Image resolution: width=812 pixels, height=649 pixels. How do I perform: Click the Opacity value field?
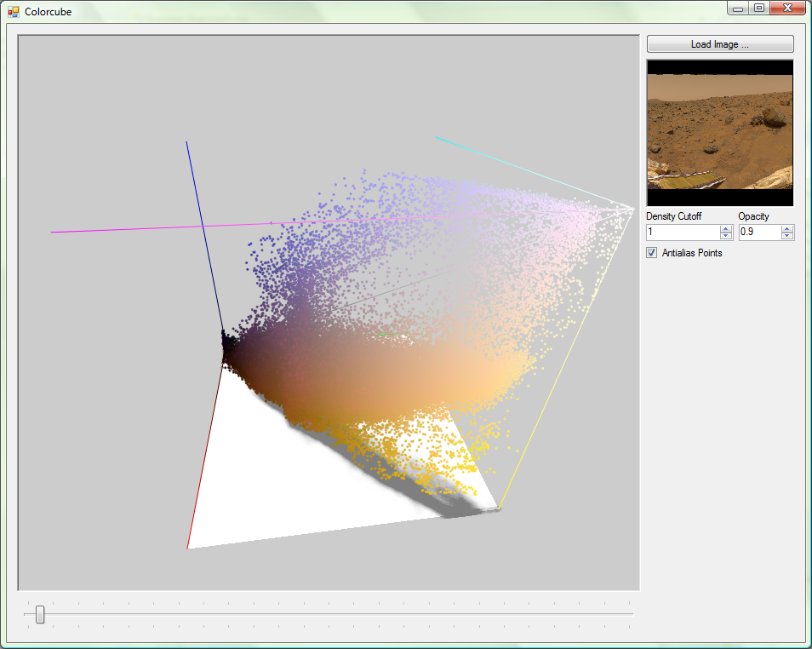click(760, 232)
